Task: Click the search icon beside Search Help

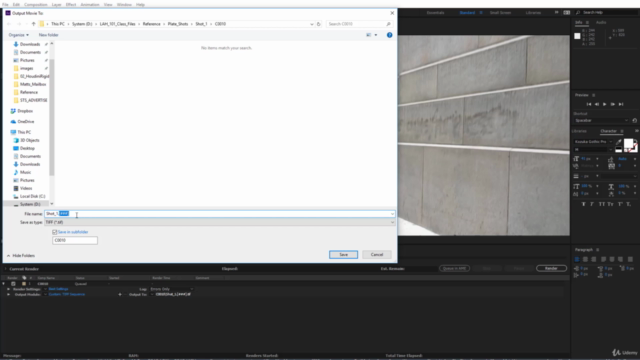Action: click(578, 13)
